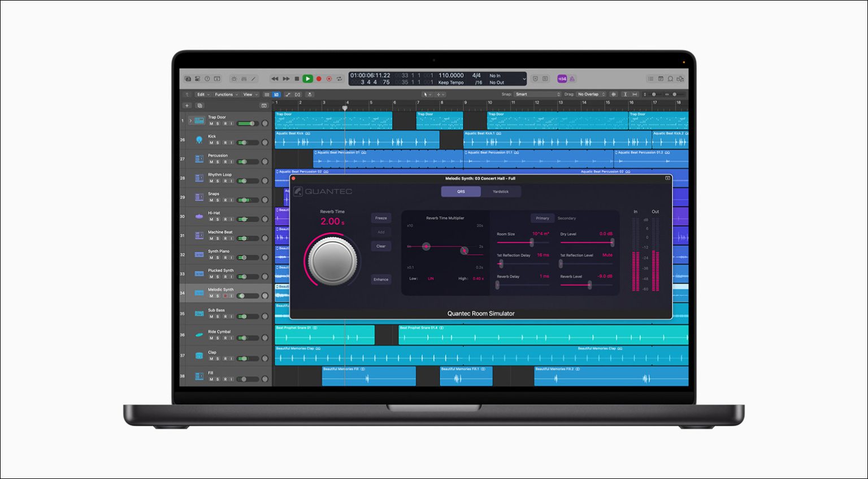Screen dimensions: 868x479
Task: Click the red Record button
Action: point(319,79)
